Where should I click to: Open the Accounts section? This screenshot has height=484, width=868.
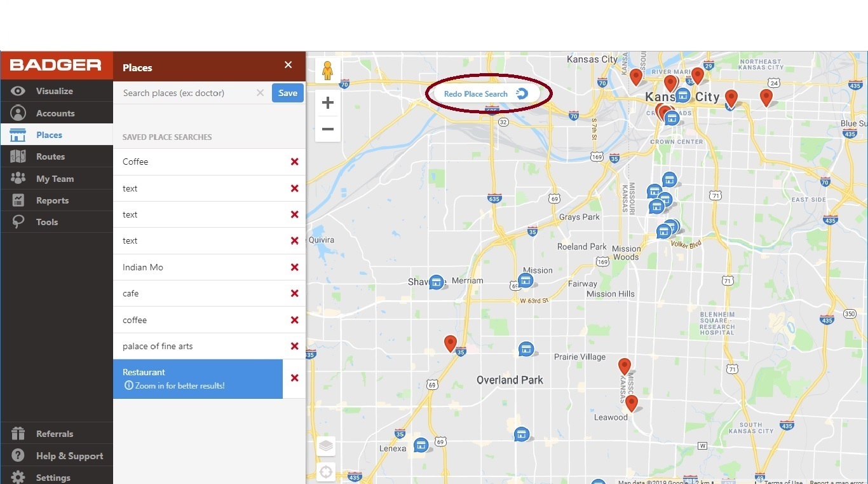click(x=57, y=113)
